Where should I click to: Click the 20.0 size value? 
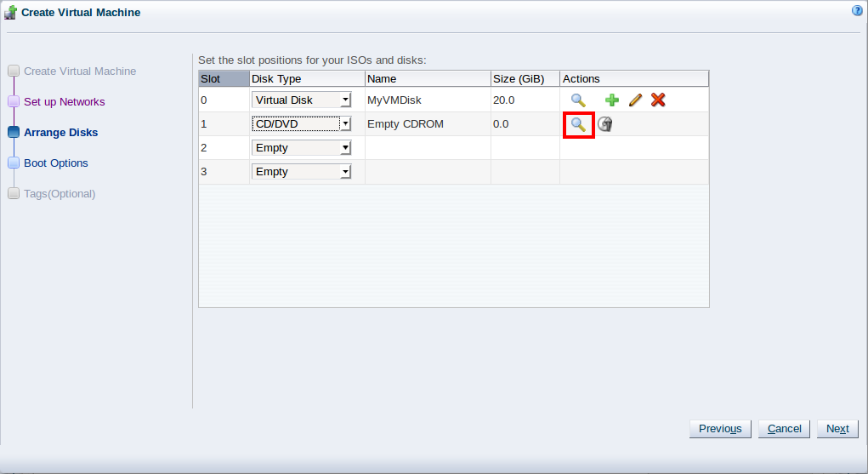504,100
